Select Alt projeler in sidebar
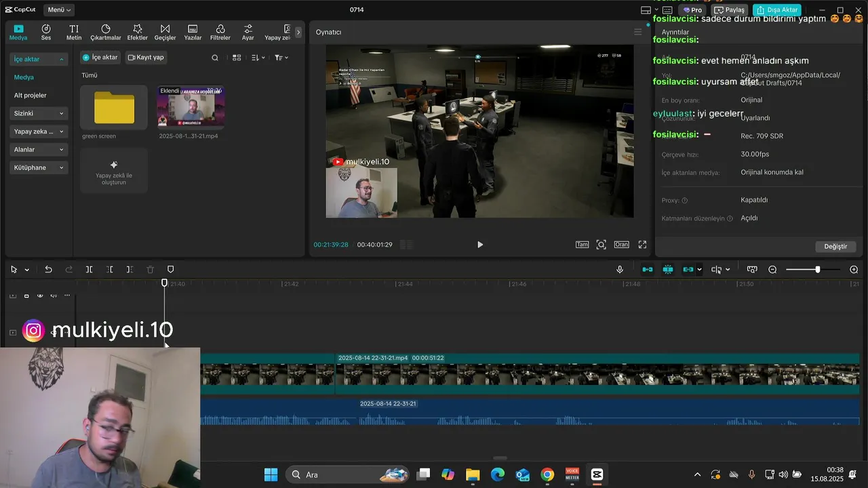 pos(31,96)
